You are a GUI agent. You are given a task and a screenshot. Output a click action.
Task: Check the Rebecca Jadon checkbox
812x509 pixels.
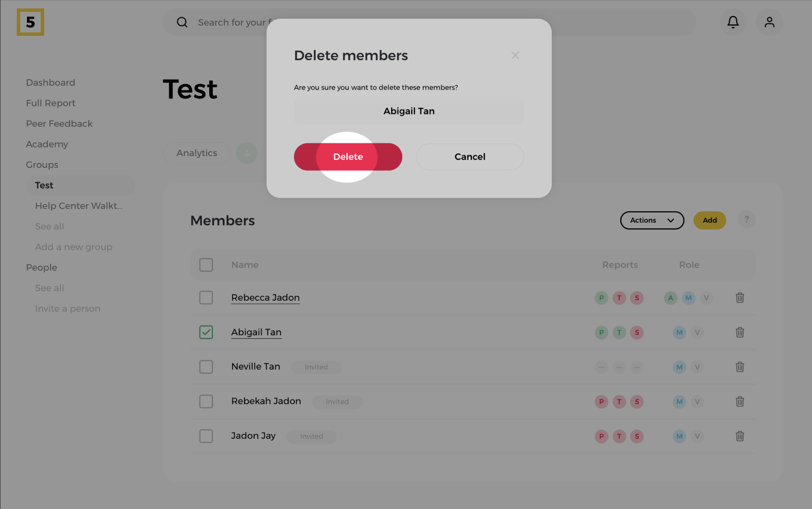point(206,298)
